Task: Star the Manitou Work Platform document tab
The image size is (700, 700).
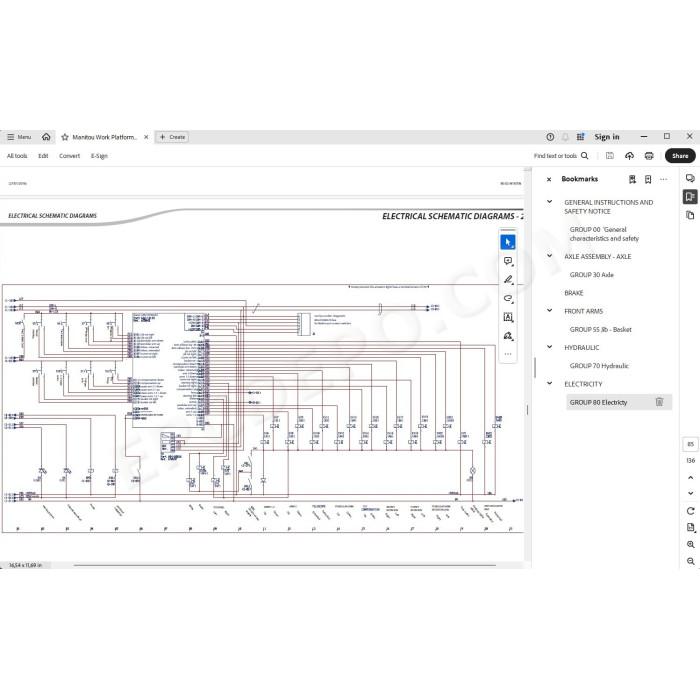Action: [65, 137]
